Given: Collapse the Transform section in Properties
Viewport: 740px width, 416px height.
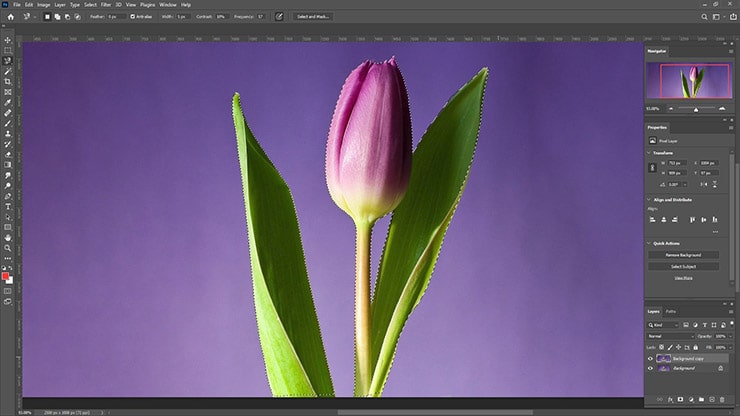Looking at the screenshot, I should pos(650,152).
